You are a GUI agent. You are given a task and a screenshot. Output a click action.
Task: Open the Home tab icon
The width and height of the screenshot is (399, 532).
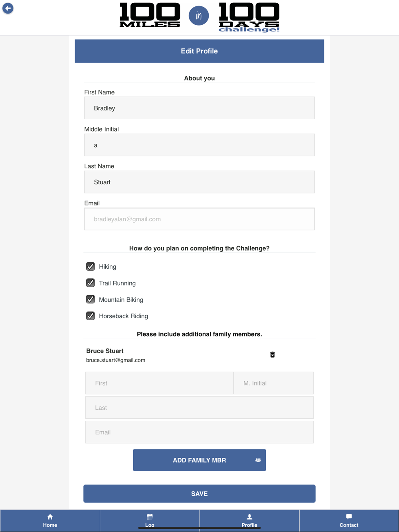tap(50, 517)
